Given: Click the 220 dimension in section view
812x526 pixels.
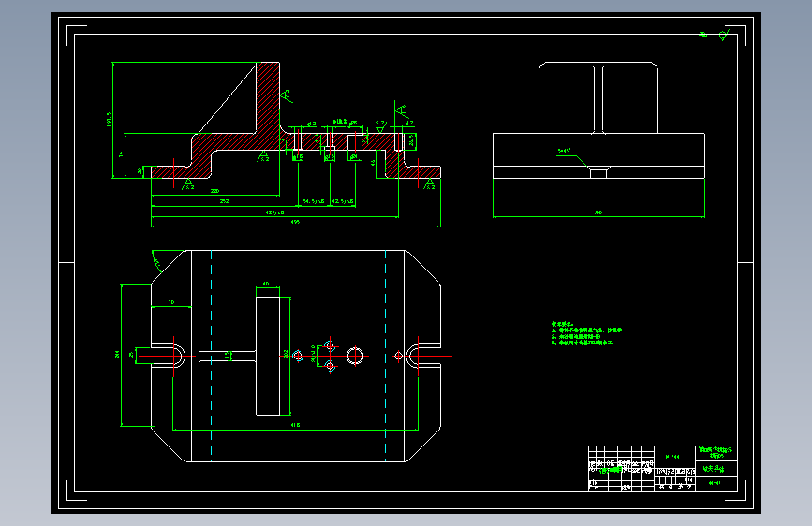Looking at the screenshot, I should coord(214,191).
